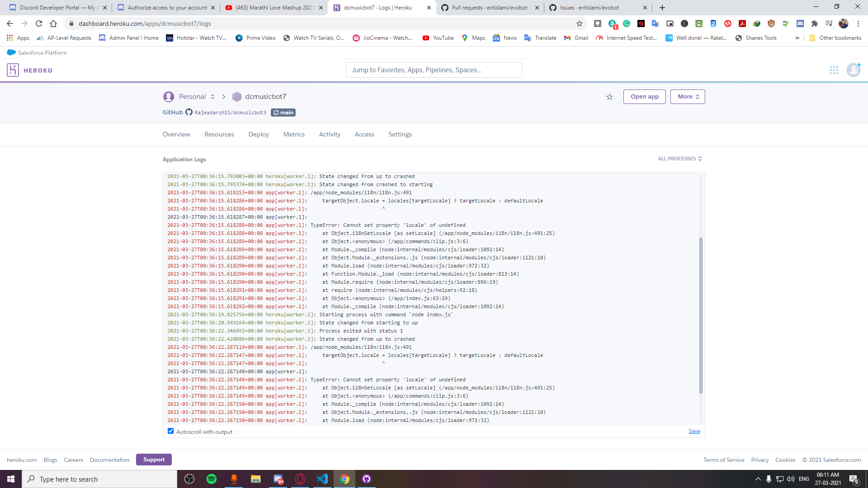Open the GitHub repo Rajeadarsh15/dcmusicbot3

click(230, 112)
